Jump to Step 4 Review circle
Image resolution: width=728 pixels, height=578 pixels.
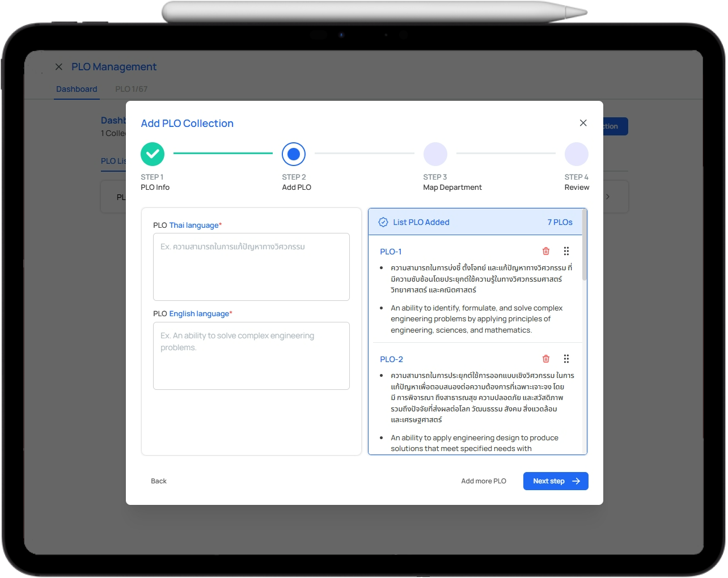[x=576, y=154]
